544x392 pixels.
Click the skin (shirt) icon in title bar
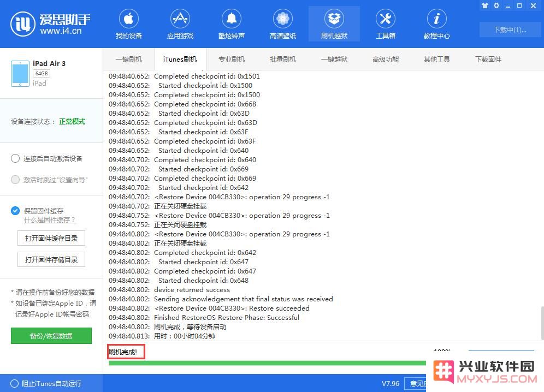(484, 5)
